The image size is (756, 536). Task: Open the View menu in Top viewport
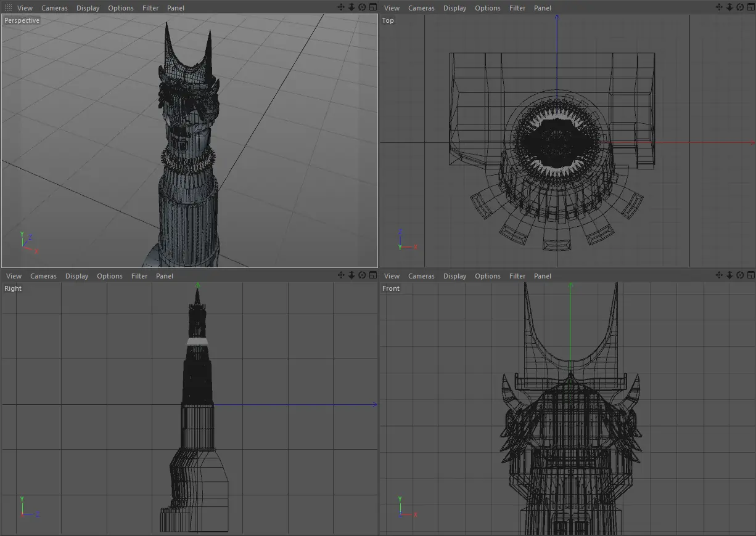(392, 8)
